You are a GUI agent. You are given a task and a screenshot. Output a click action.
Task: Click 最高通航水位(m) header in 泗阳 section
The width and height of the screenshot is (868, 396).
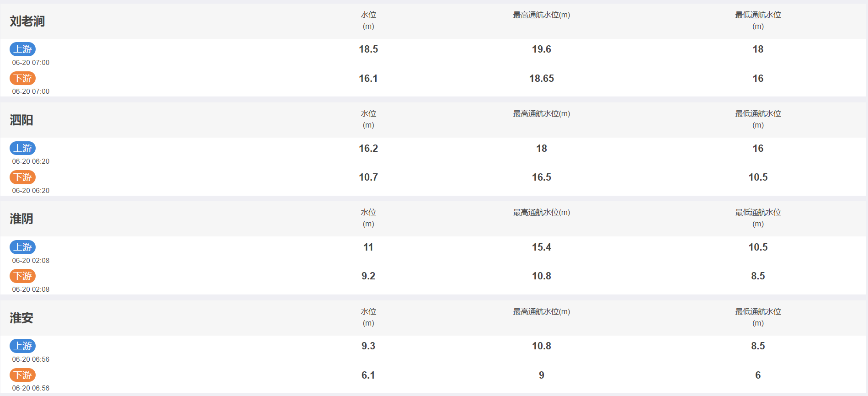[x=542, y=113]
